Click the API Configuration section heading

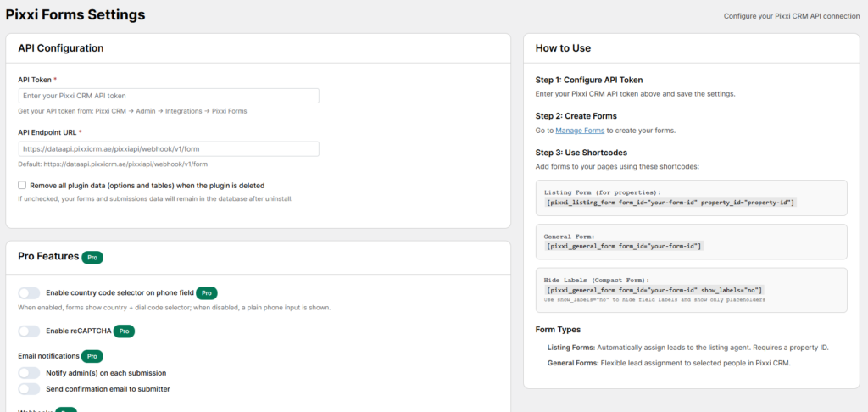pos(61,48)
